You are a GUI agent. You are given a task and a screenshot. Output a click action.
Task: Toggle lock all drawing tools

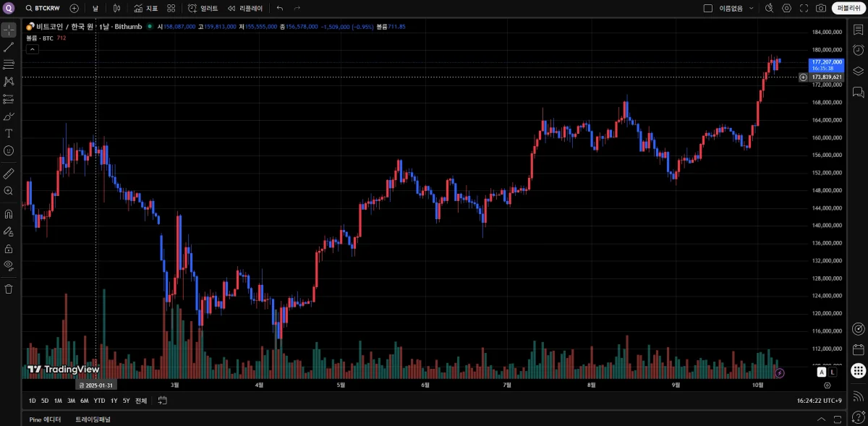tap(9, 249)
